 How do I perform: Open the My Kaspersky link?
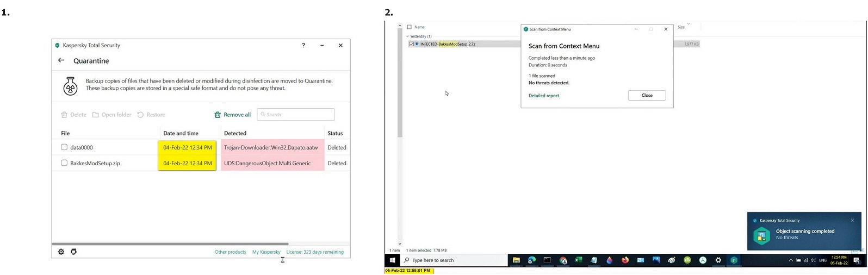point(266,252)
